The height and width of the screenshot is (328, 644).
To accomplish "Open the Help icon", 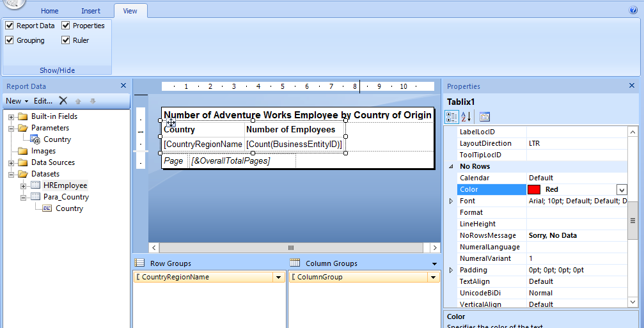I will coord(633,10).
